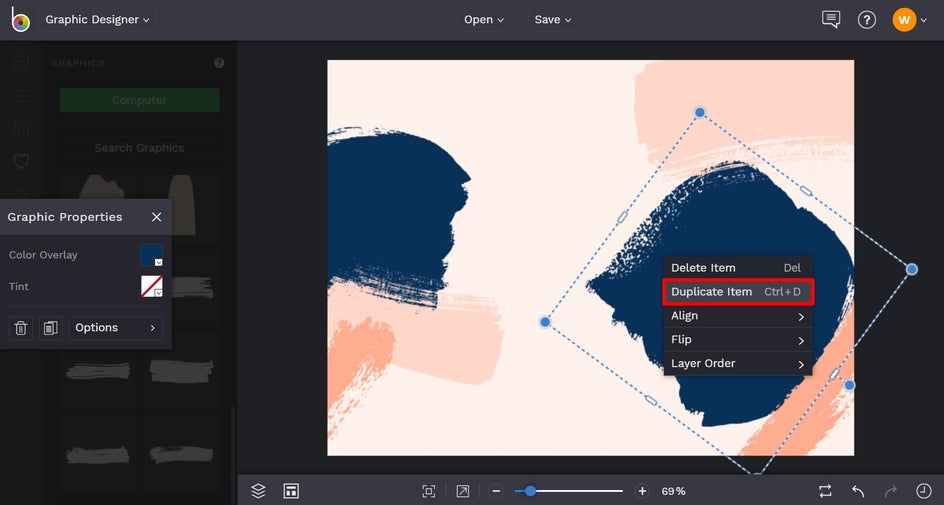Click the trash delete icon in Graphic Properties
Screen dimensions: 944x505
[x=20, y=327]
